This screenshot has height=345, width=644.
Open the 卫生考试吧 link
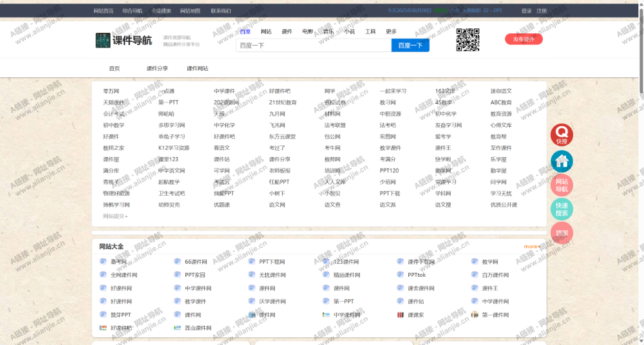coord(172,193)
